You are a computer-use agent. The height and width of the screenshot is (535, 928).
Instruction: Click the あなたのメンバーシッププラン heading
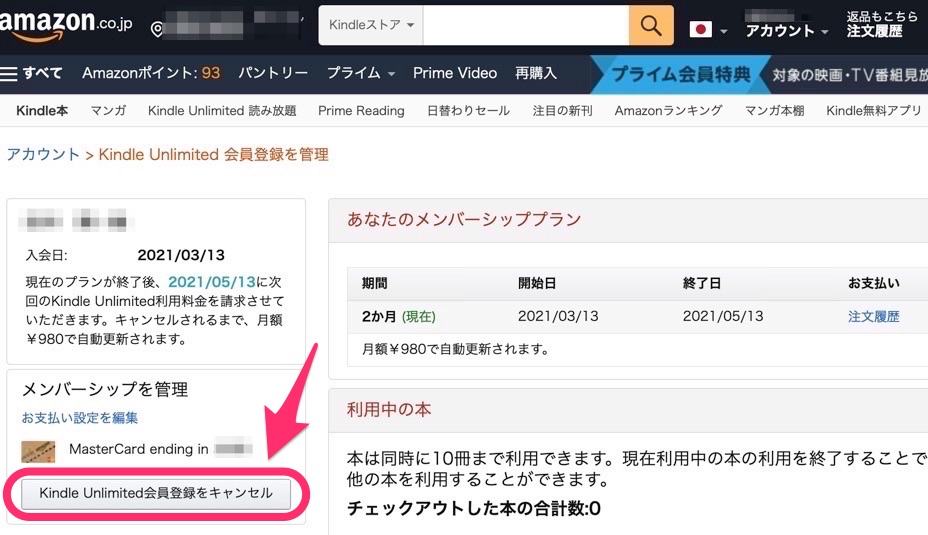pyautogui.click(x=464, y=220)
